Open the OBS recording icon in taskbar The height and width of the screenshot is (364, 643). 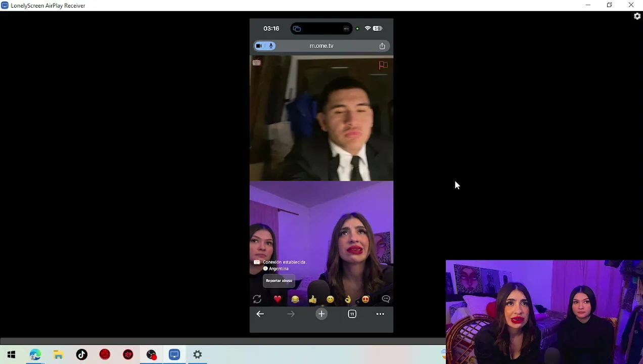[151, 355]
